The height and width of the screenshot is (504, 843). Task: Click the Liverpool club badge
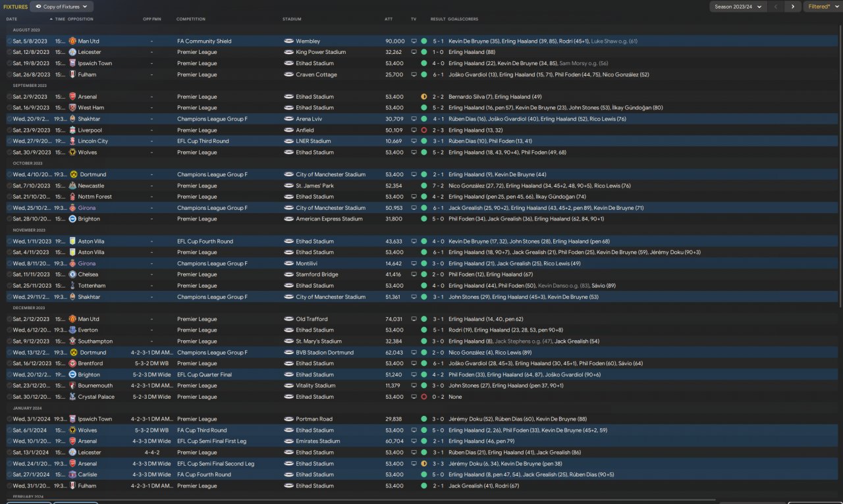(72, 130)
